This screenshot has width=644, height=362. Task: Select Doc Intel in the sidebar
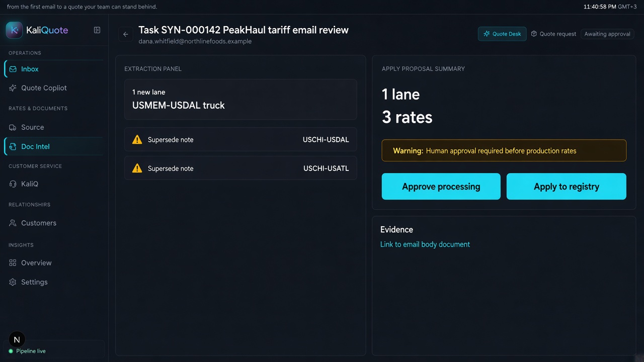tap(53, 146)
